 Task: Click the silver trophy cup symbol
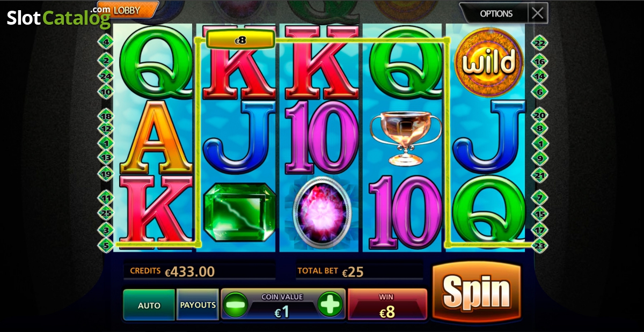[x=406, y=137]
